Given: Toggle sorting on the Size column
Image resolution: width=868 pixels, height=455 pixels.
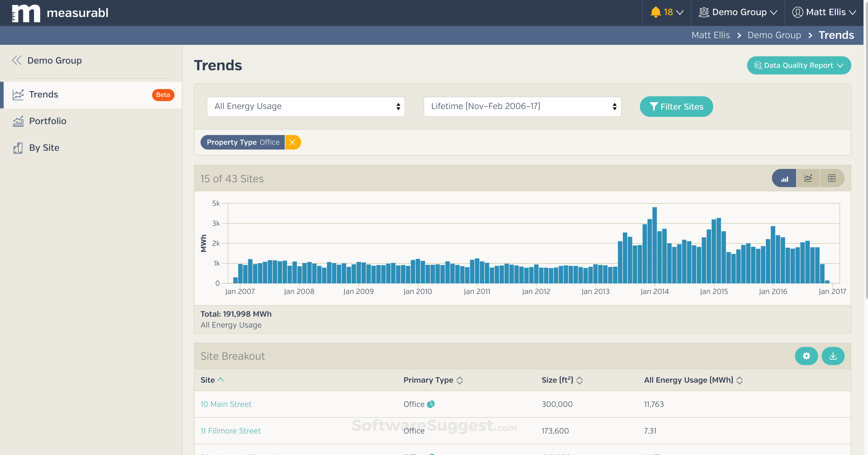Looking at the screenshot, I should click(580, 380).
